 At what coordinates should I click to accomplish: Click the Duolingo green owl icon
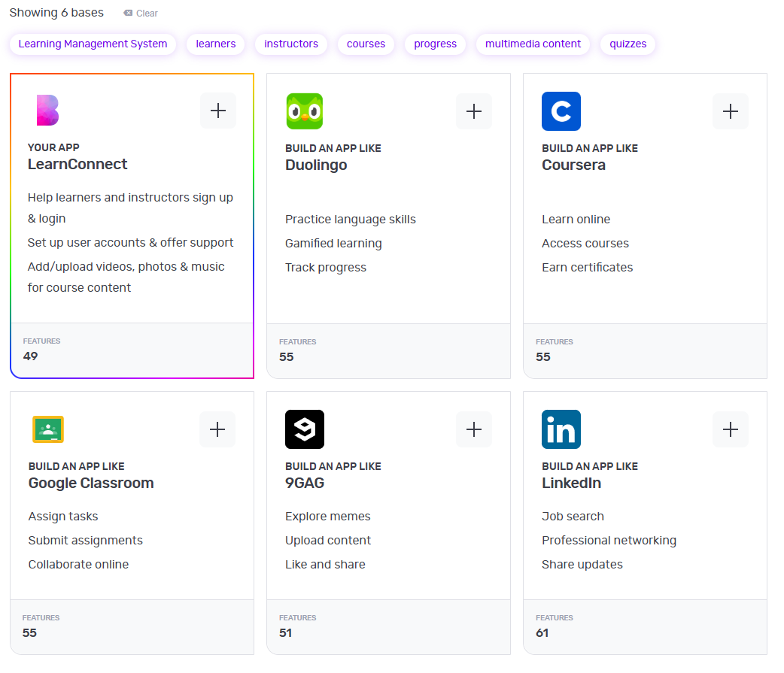305,111
